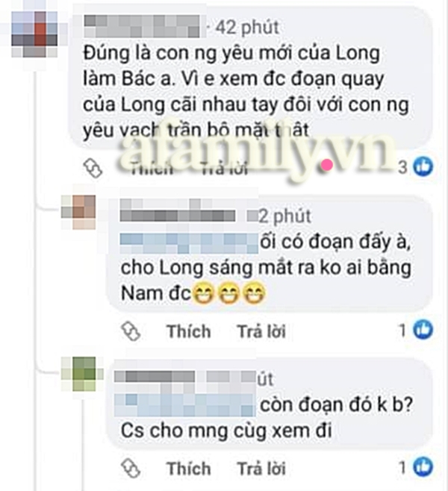Click the '42 phút' timestamp
448x491 pixels.
(x=247, y=27)
